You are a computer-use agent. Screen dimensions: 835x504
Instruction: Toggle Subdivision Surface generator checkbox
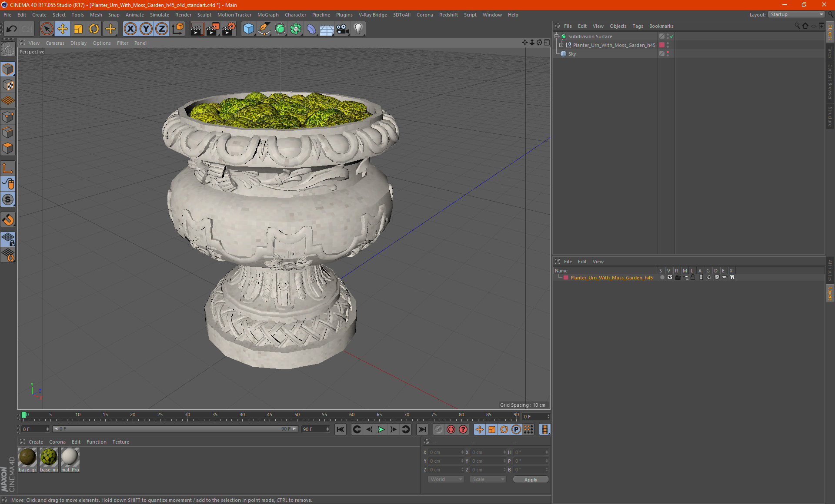point(672,36)
